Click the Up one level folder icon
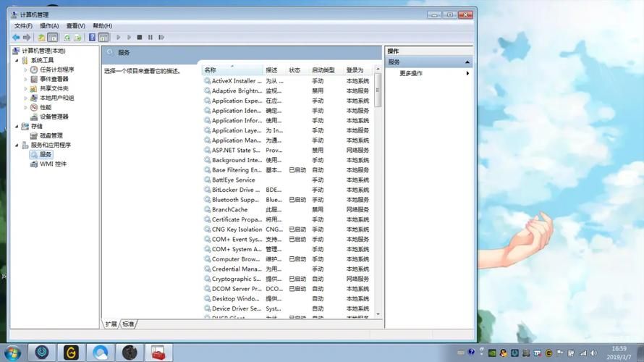 coord(41,38)
